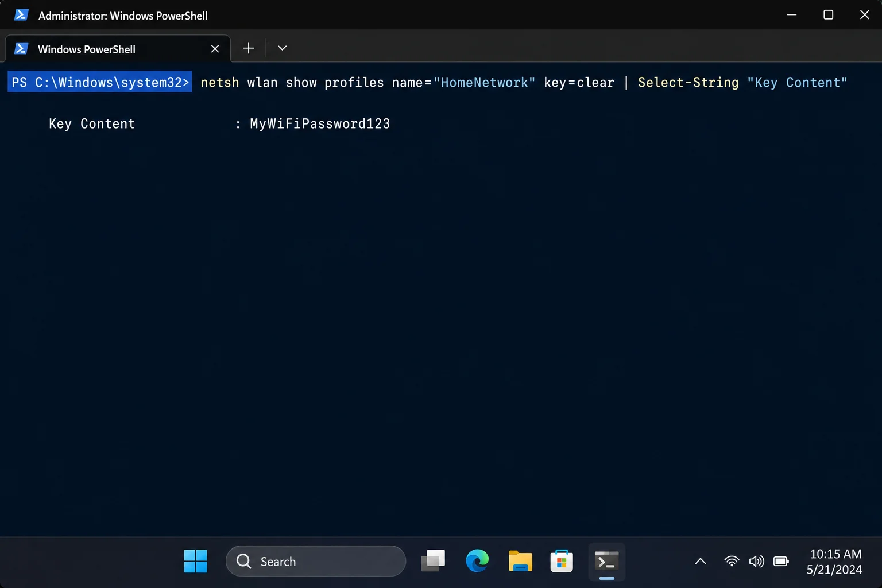The width and height of the screenshot is (882, 588).
Task: Click the key=clear parameter text
Action: (579, 83)
